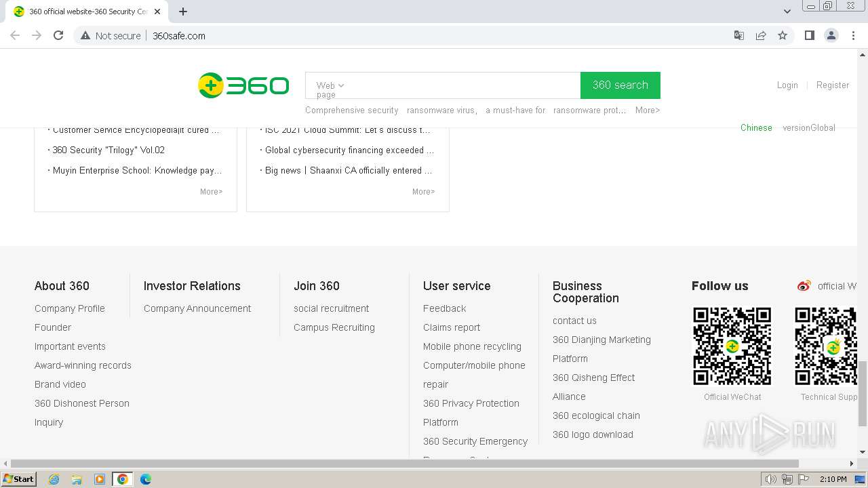Viewport: 868px width, 488px height.
Task: Click the green 360 search button
Action: tap(620, 85)
